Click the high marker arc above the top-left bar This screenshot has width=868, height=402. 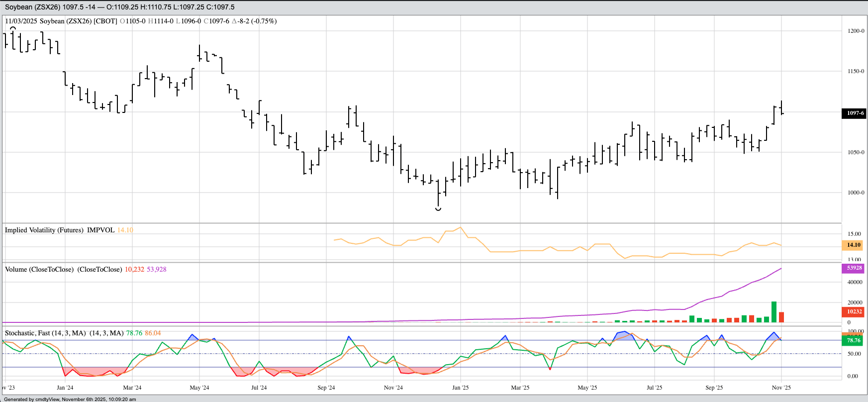13,28
